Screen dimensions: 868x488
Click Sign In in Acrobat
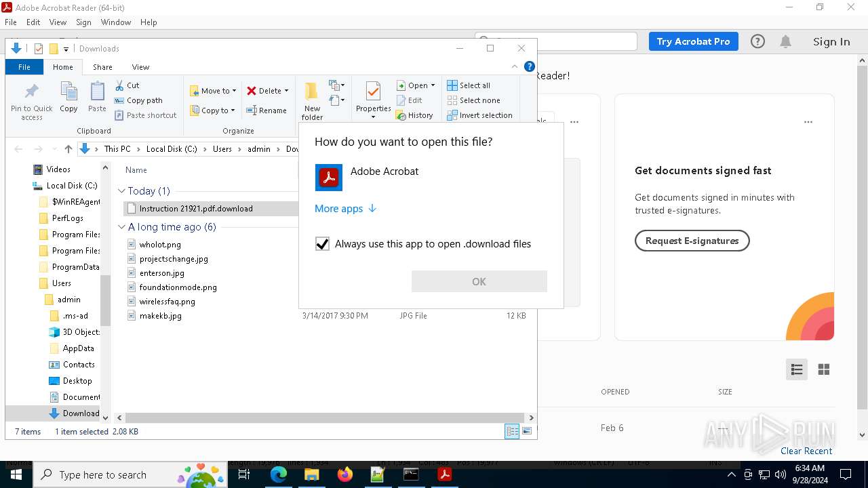831,41
